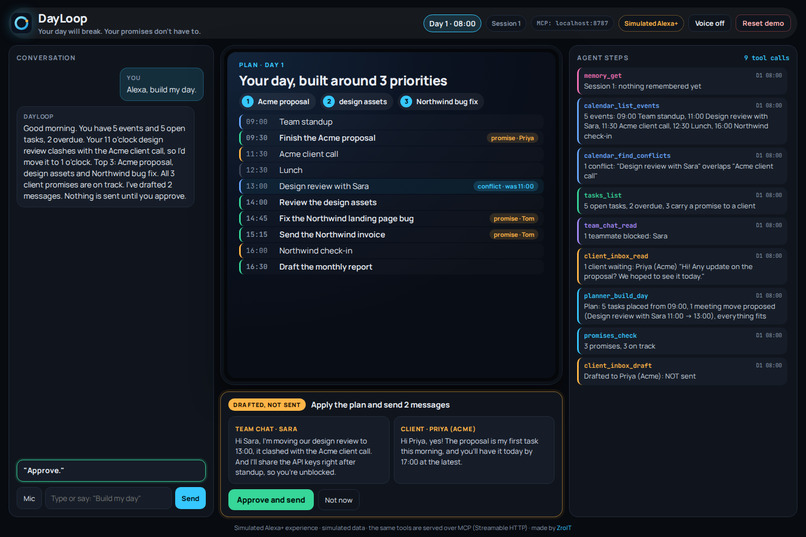The width and height of the screenshot is (806, 537).
Task: Select the Draft the monthly report row
Action: click(391, 267)
